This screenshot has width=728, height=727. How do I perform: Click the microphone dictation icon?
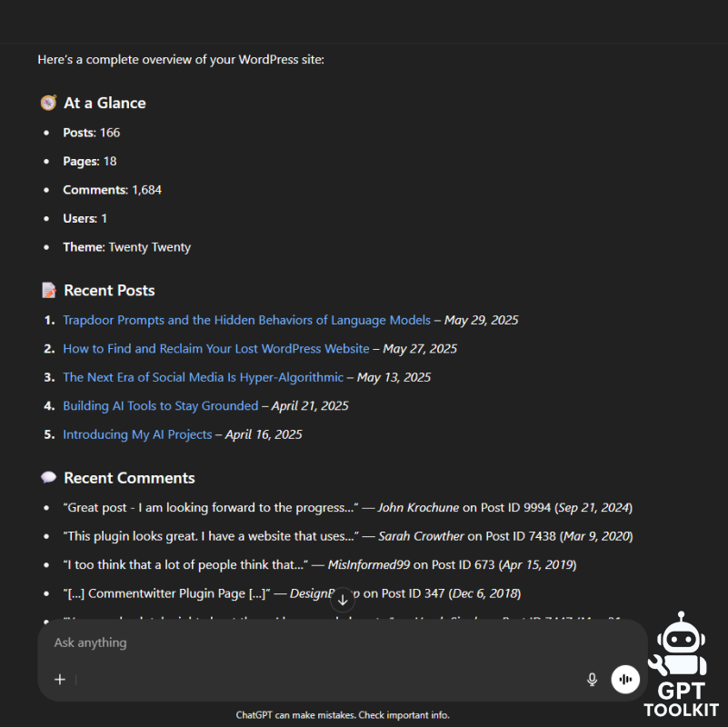point(592,680)
